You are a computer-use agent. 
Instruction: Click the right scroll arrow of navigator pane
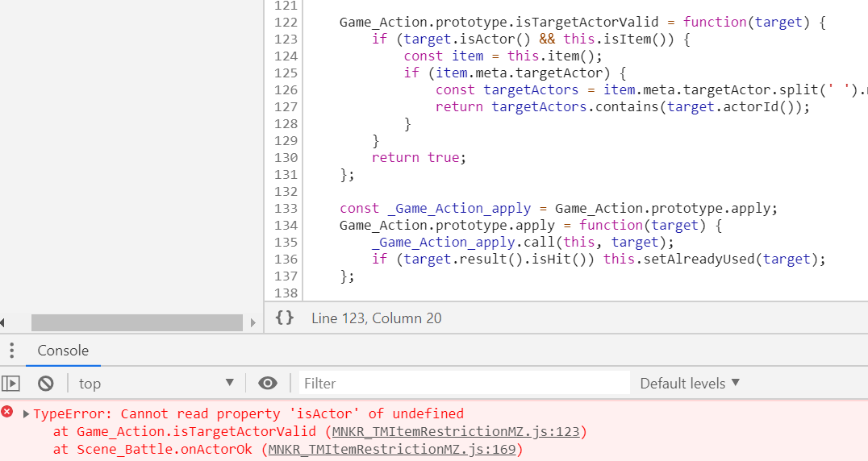253,323
